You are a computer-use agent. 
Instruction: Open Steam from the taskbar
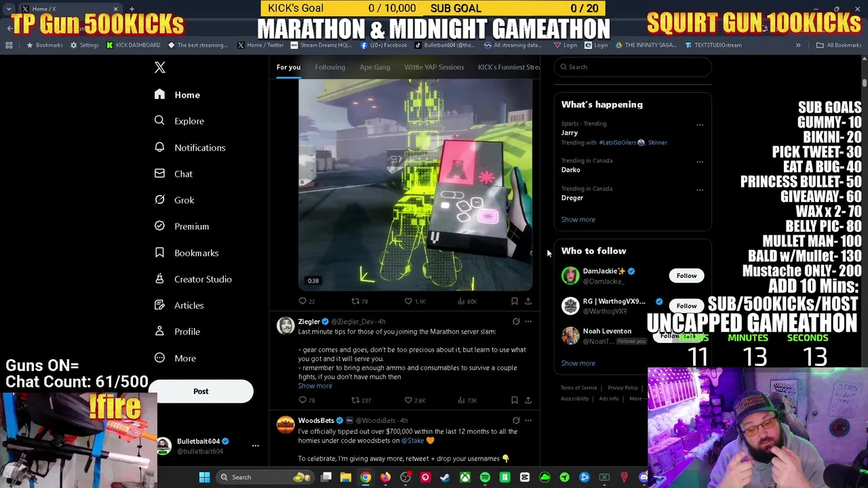pyautogui.click(x=445, y=477)
